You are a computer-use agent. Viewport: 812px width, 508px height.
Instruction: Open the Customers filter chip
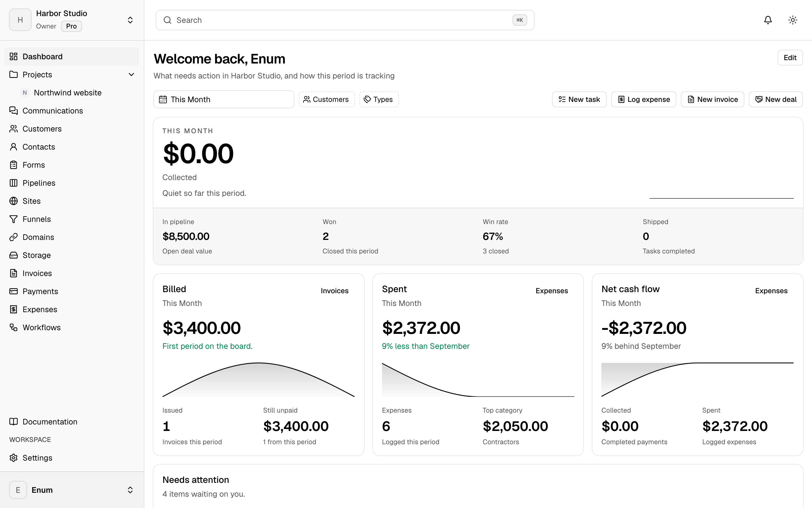pyautogui.click(x=326, y=99)
